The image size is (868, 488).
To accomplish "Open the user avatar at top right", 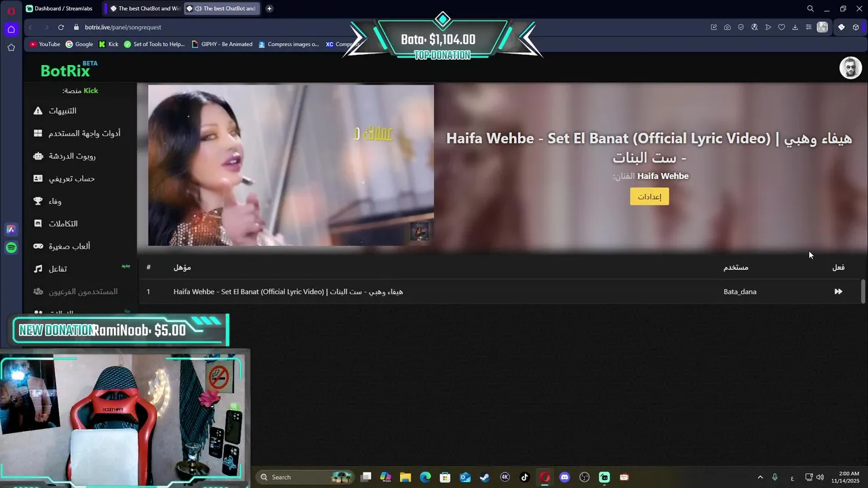I will click(850, 68).
